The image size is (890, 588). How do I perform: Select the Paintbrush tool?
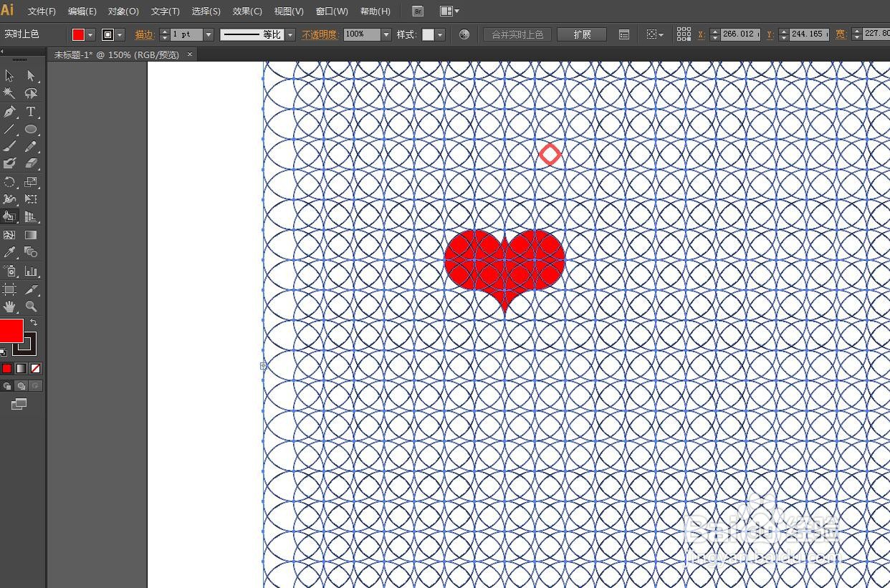[x=9, y=147]
